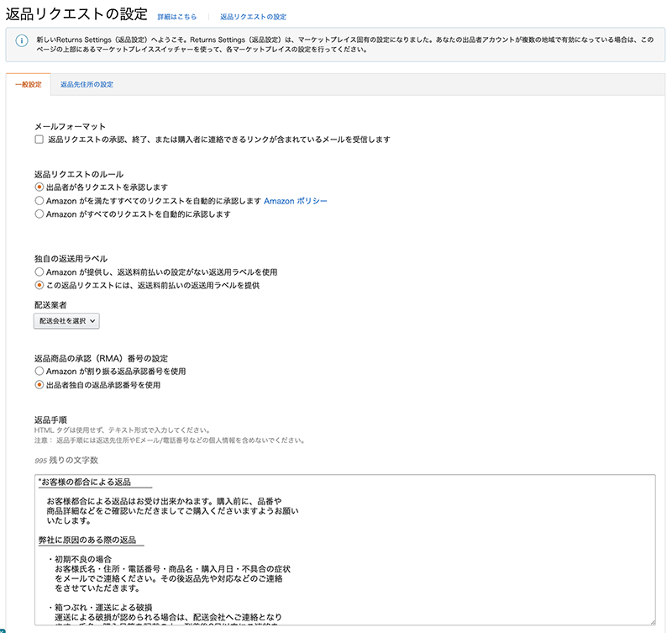The height and width of the screenshot is (633, 672).
Task: Select Amazon が割り振る返品承認番号を使用 option
Action: [x=39, y=371]
